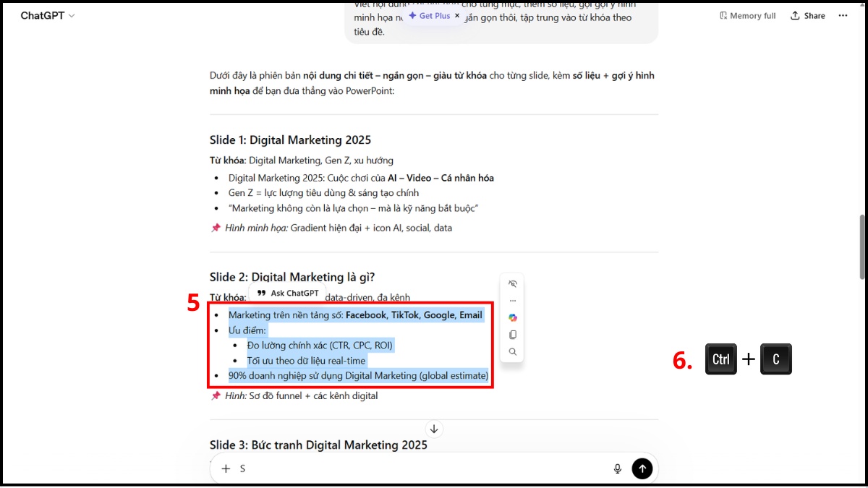Image resolution: width=868 pixels, height=488 pixels.
Task: Click the heading 'Slide 2: Digital Marketing là gì?'
Action: click(x=292, y=277)
